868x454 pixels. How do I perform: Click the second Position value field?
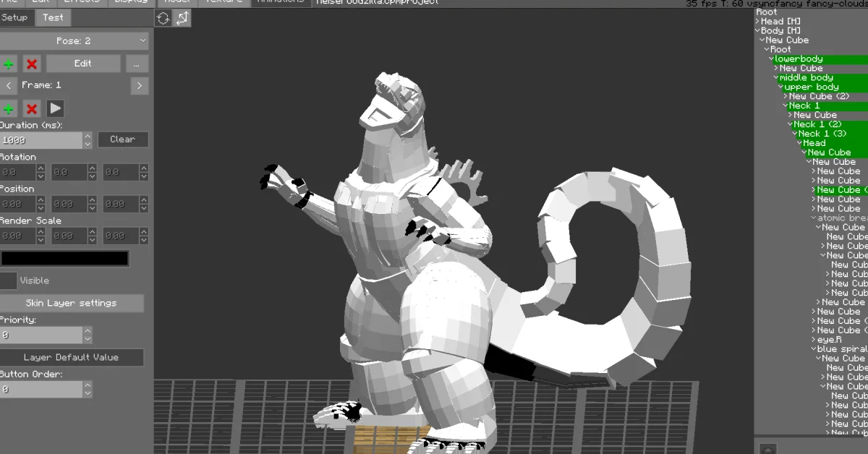click(69, 205)
